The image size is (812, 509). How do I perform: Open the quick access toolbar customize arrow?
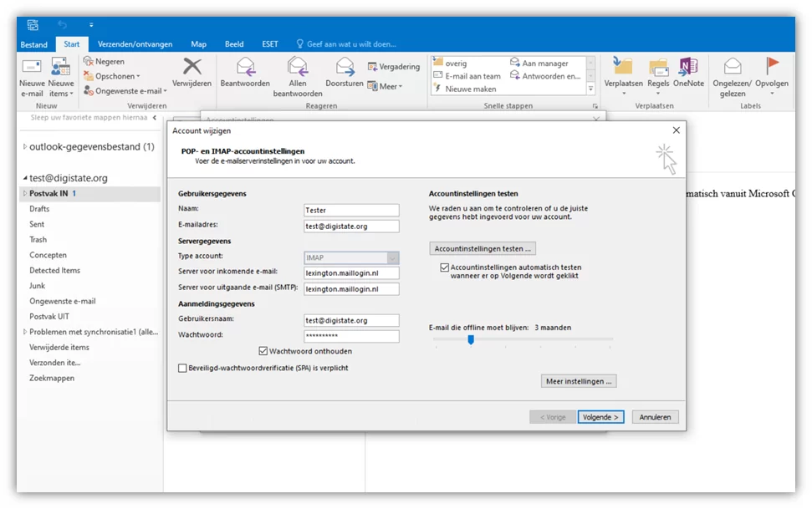(x=91, y=24)
